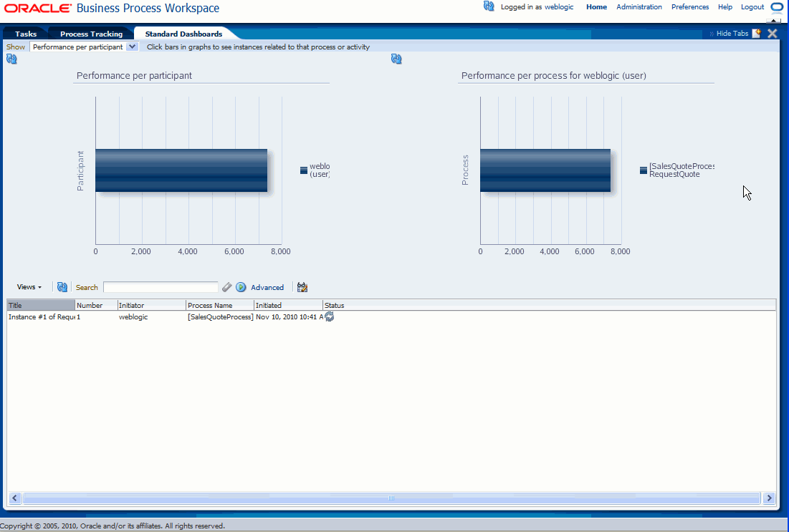Close the tab panel with X icon

(x=773, y=34)
